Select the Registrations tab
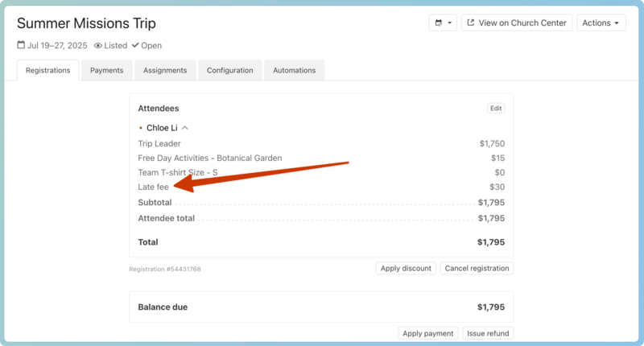Image resolution: width=644 pixels, height=346 pixels. coord(47,70)
